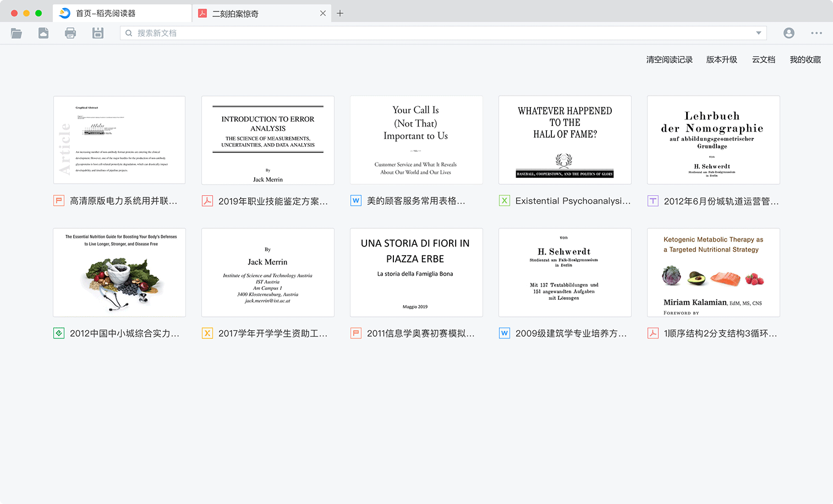Click the PPT icon beside 高清原版电力系统用并联
Image resolution: width=833 pixels, height=504 pixels.
pos(58,201)
